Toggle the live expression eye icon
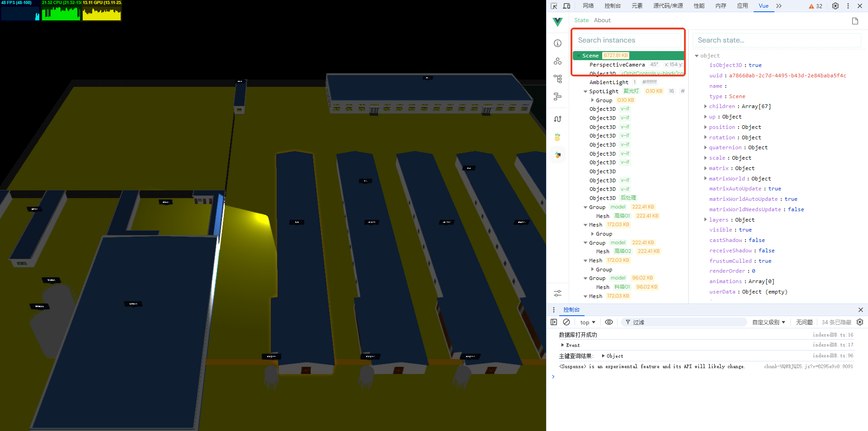Image resolution: width=868 pixels, height=431 pixels. [x=609, y=322]
